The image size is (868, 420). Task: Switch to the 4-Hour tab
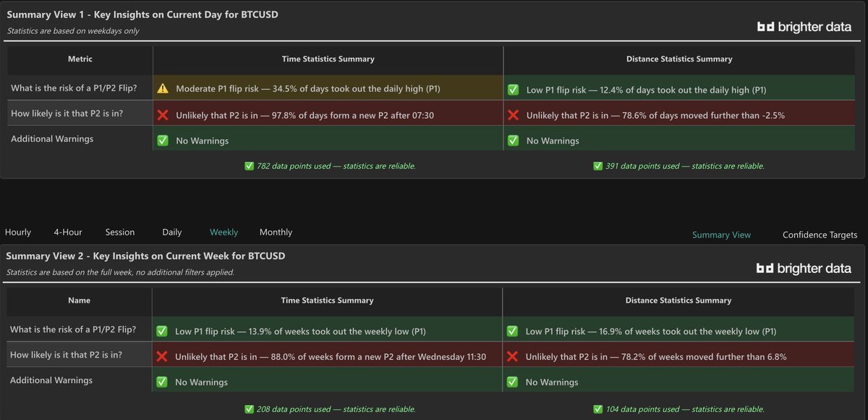click(x=68, y=232)
